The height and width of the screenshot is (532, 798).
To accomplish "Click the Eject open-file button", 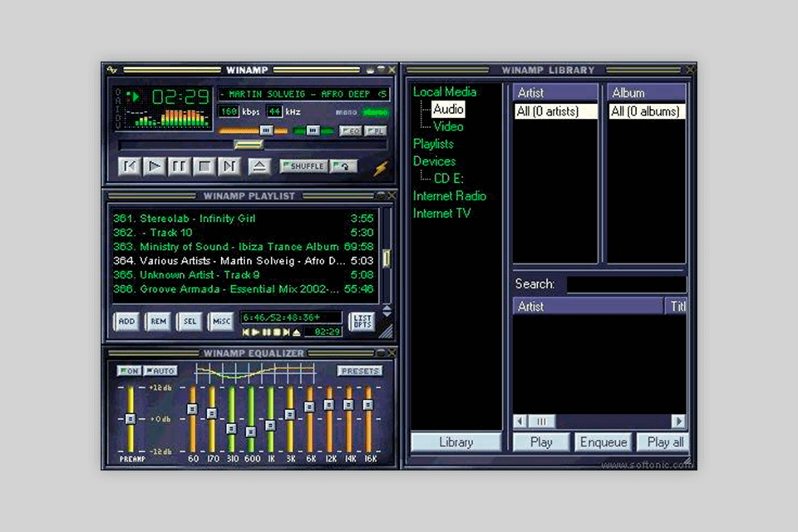I will tap(259, 166).
